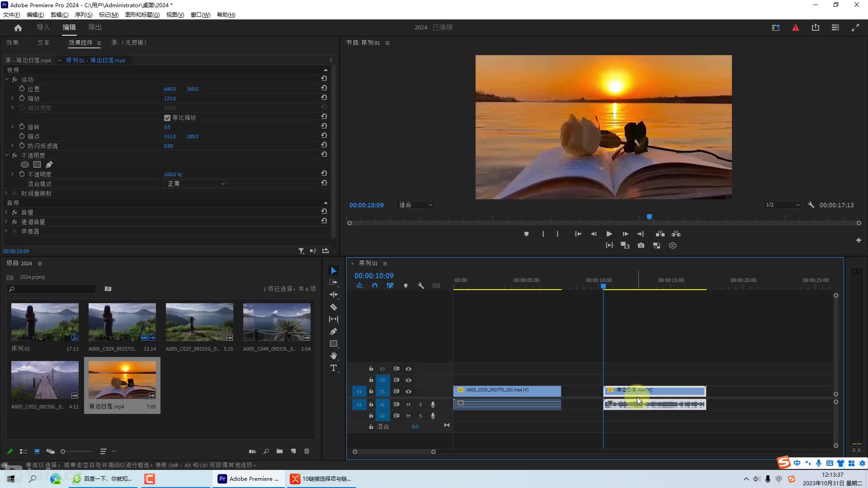Click the Extract button
This screenshot has width=868, height=488.
[676, 234]
